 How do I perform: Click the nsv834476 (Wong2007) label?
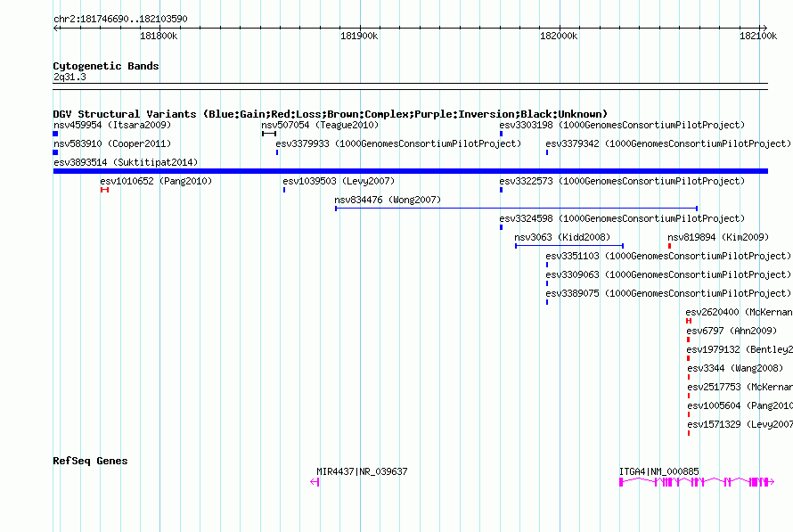point(388,200)
